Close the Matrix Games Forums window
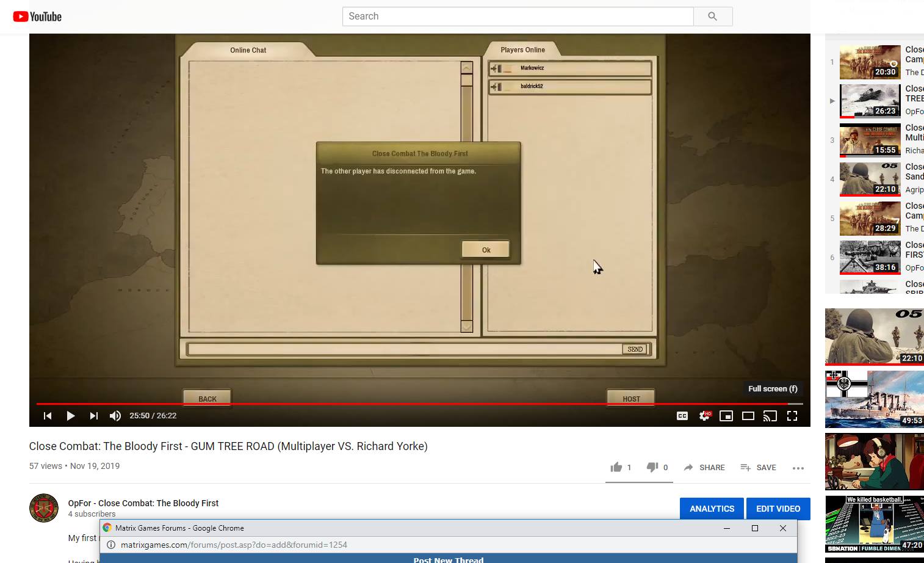 783,528
